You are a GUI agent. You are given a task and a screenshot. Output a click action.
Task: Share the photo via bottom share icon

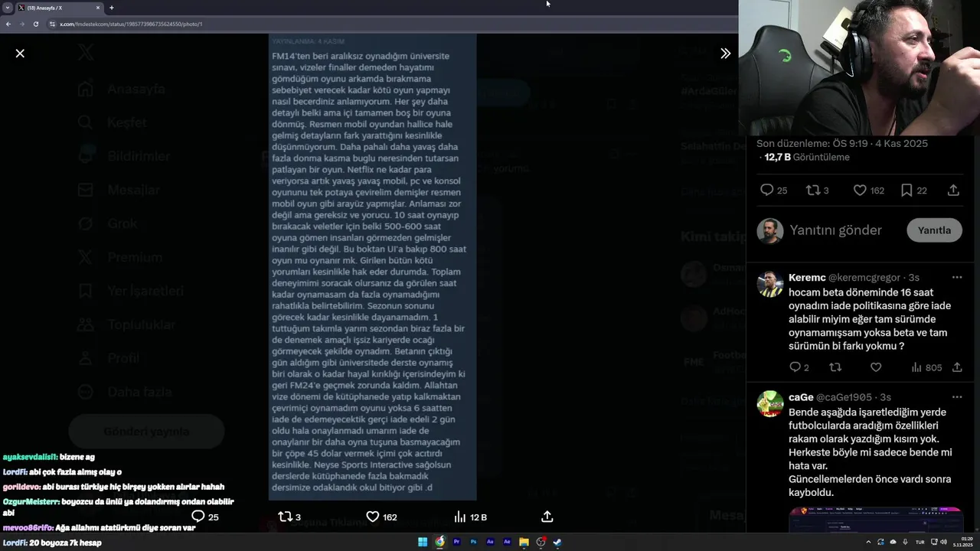click(x=547, y=517)
